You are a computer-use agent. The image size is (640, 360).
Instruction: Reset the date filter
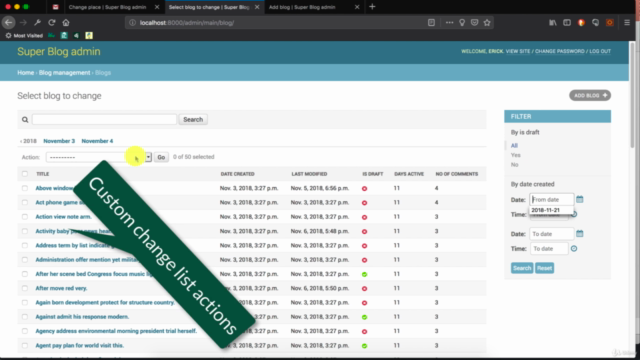(x=544, y=268)
